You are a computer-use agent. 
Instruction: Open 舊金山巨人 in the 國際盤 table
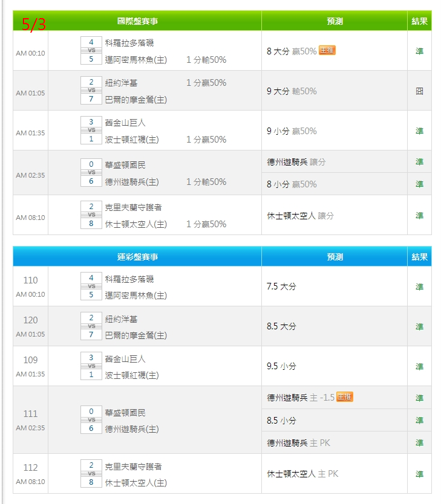pos(125,123)
